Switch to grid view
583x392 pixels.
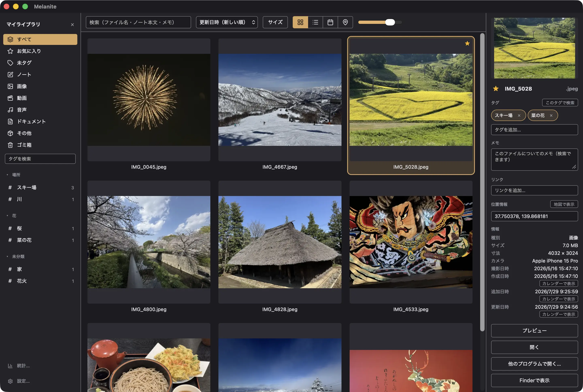[300, 22]
